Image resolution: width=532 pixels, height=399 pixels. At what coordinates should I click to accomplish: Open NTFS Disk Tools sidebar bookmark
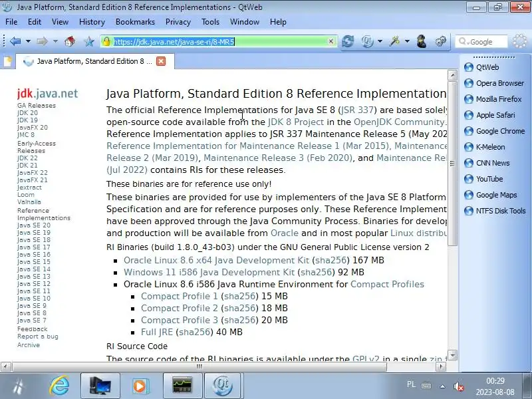tap(495, 211)
